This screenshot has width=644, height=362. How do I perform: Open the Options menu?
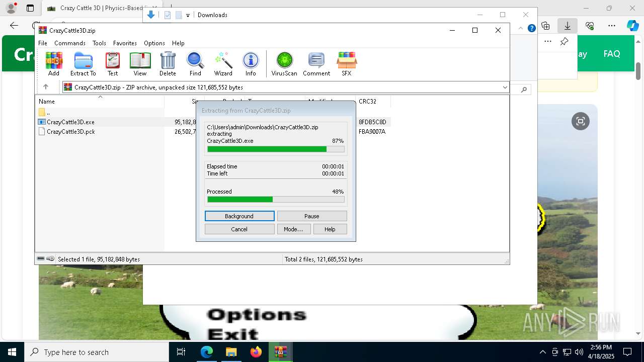[154, 43]
